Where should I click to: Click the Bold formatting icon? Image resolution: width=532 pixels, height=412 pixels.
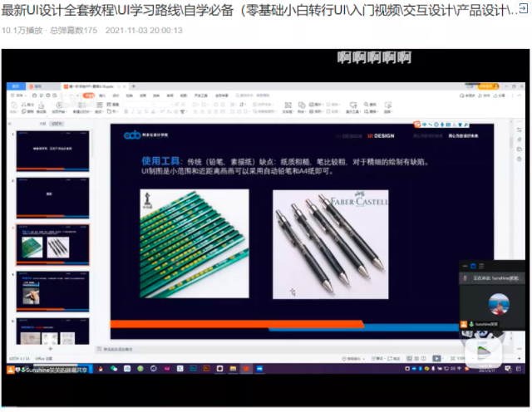(x=126, y=111)
